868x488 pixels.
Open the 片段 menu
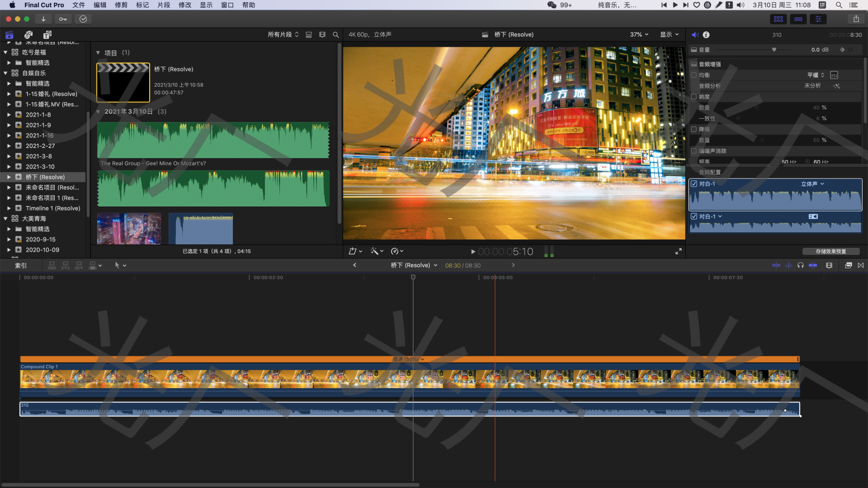164,5
